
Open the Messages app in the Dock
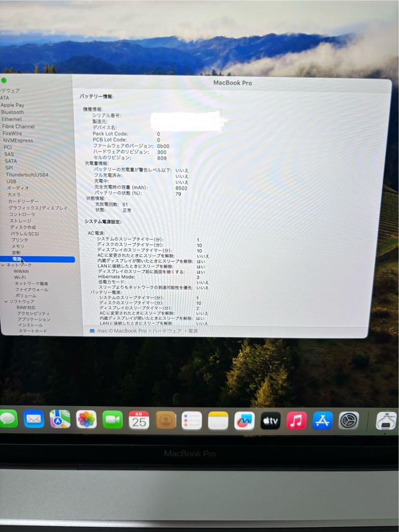[x=7, y=419]
